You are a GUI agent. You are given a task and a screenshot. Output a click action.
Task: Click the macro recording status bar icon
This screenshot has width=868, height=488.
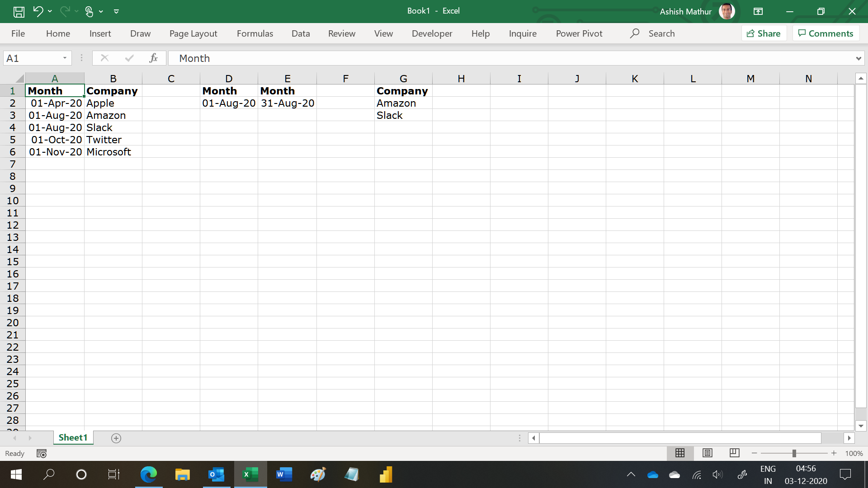coord(42,453)
